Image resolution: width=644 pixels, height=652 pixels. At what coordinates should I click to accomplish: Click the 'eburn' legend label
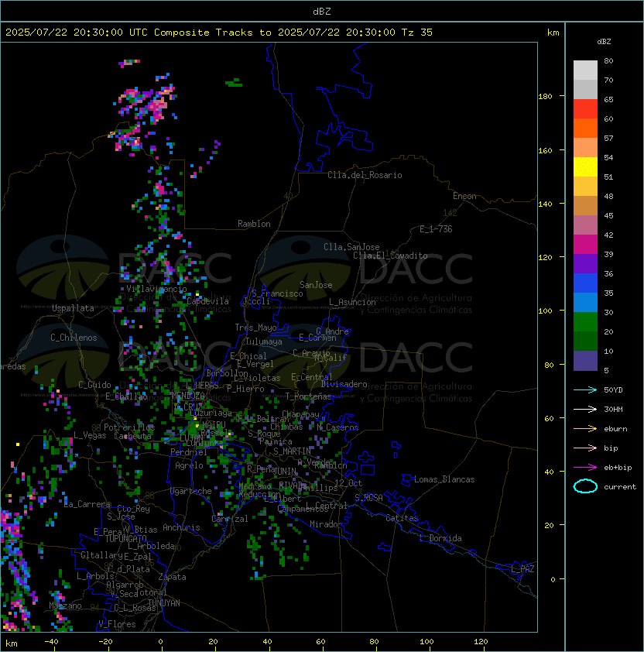(x=615, y=429)
